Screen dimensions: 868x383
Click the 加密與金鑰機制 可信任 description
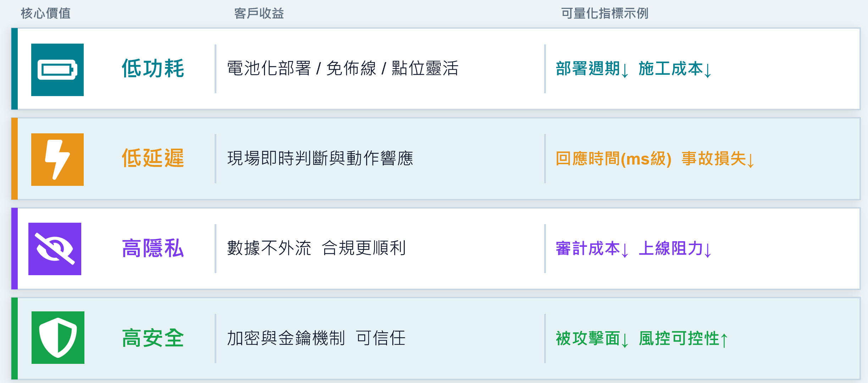316,338
